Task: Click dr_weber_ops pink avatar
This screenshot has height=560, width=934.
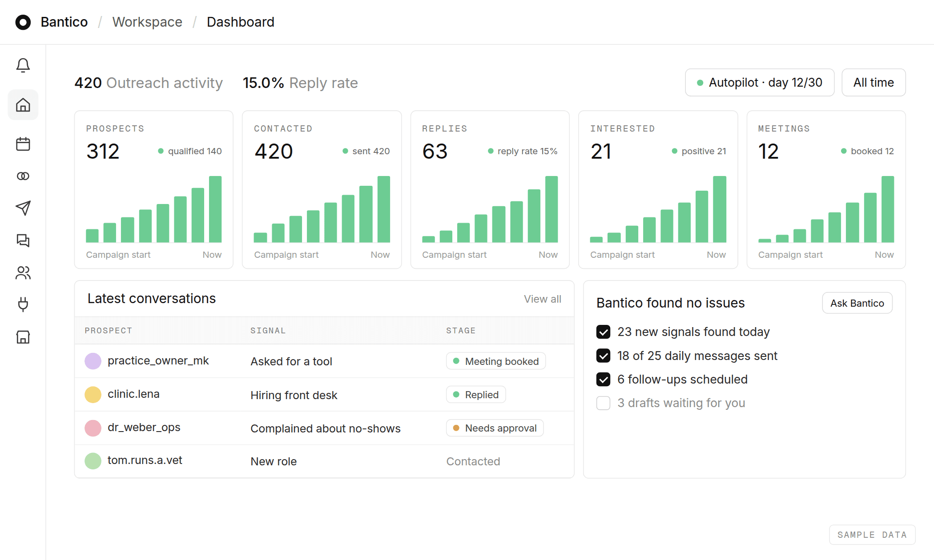Action: click(x=93, y=428)
